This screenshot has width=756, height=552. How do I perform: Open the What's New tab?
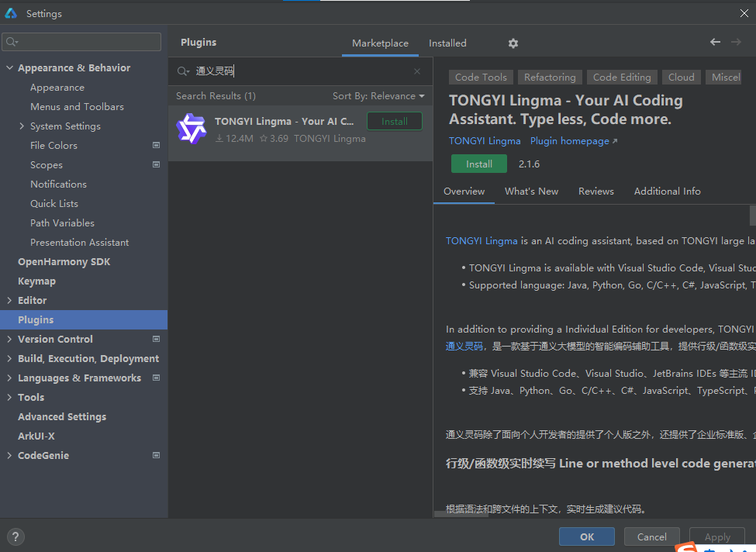click(x=531, y=191)
